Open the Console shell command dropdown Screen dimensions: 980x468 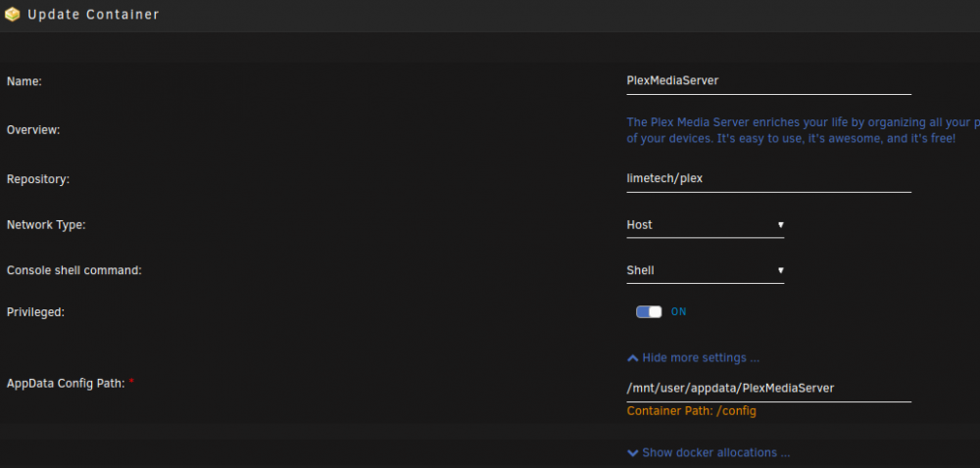point(705,270)
